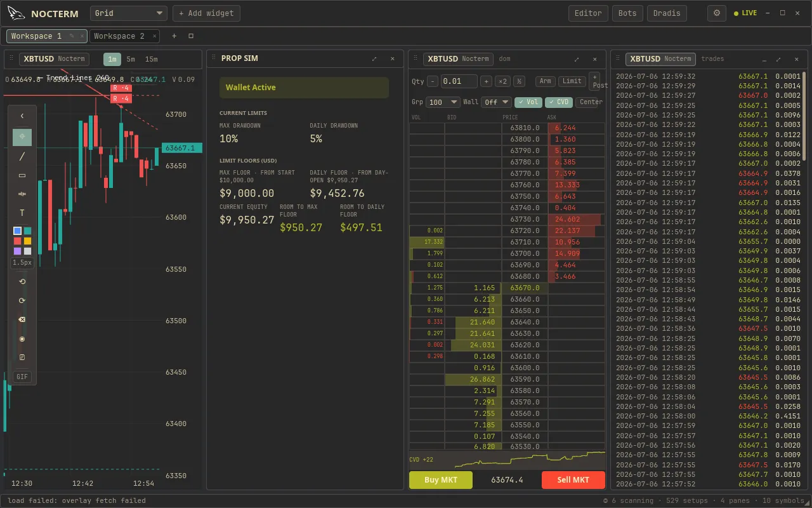Close the XBTUSD DOM panel

594,59
